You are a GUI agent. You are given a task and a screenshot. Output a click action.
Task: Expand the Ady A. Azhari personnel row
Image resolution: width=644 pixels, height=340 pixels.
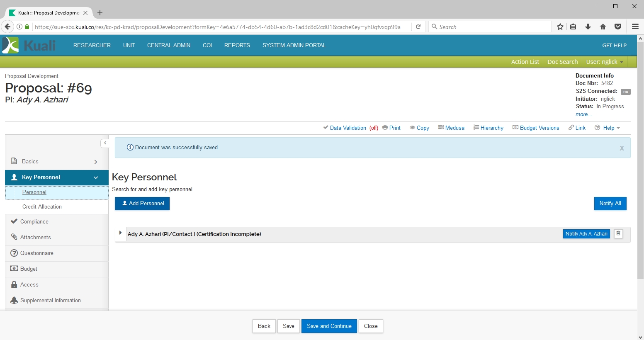[120, 233]
